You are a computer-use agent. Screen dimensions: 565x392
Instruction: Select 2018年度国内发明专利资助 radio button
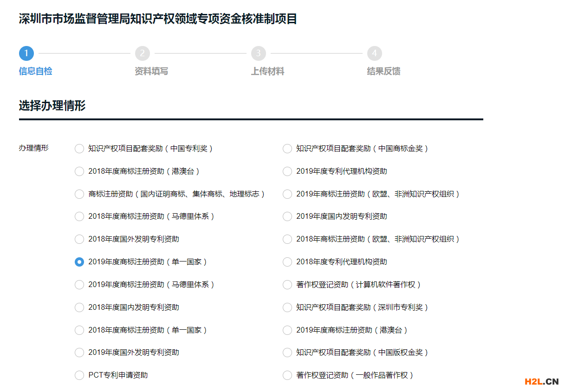pos(79,307)
